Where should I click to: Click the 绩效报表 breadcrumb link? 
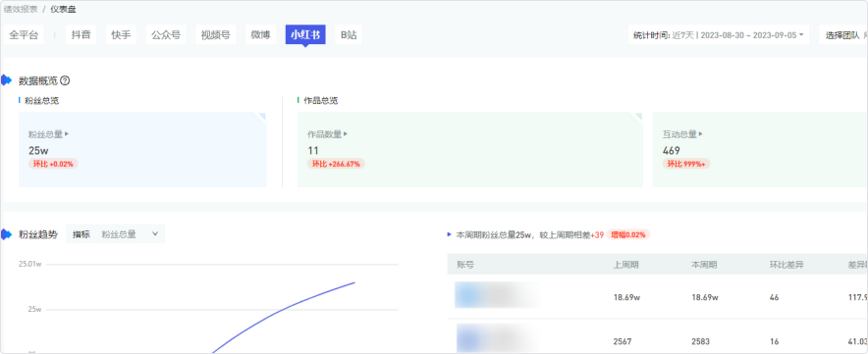click(21, 10)
